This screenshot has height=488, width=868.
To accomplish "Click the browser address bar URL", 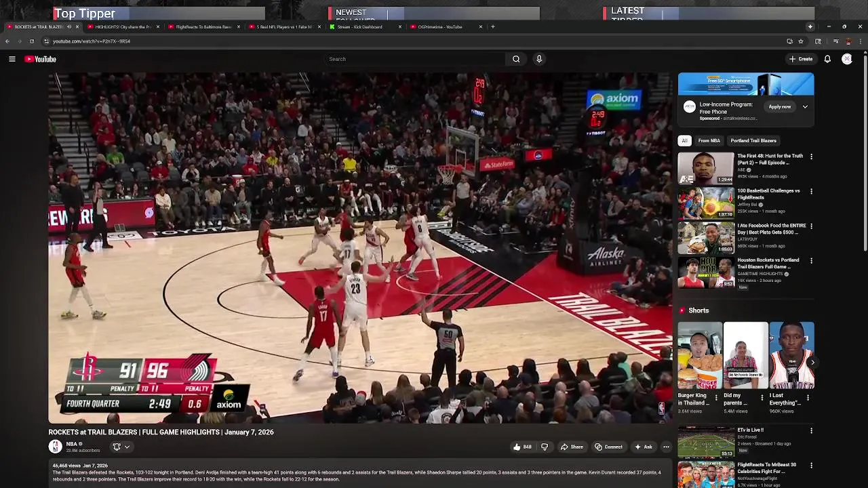I will coord(92,41).
